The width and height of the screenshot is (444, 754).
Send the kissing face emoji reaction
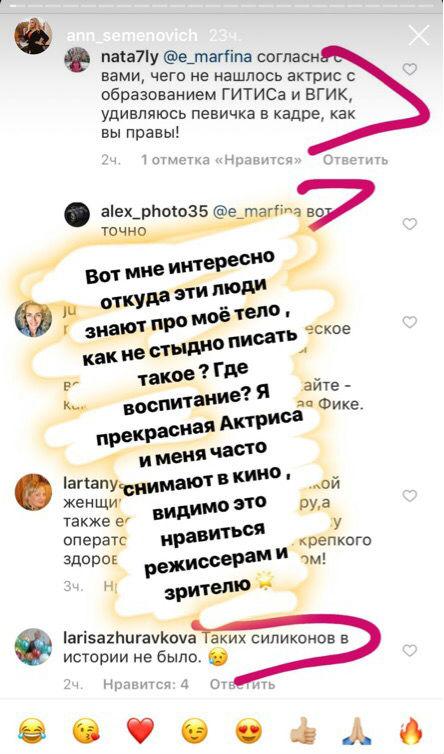point(86,730)
